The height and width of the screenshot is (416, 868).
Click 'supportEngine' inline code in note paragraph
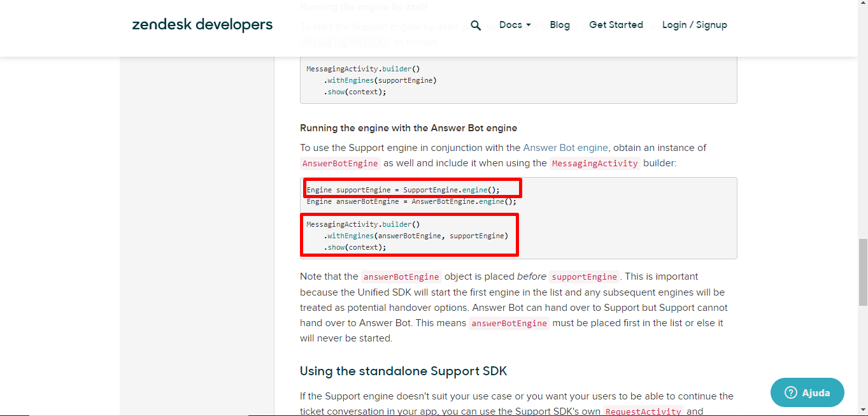584,277
